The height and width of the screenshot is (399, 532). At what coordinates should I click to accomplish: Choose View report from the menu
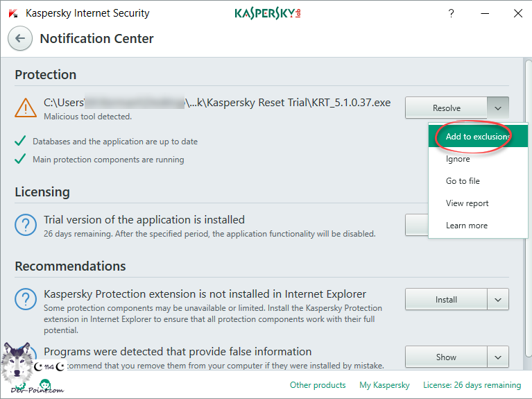[x=467, y=203]
